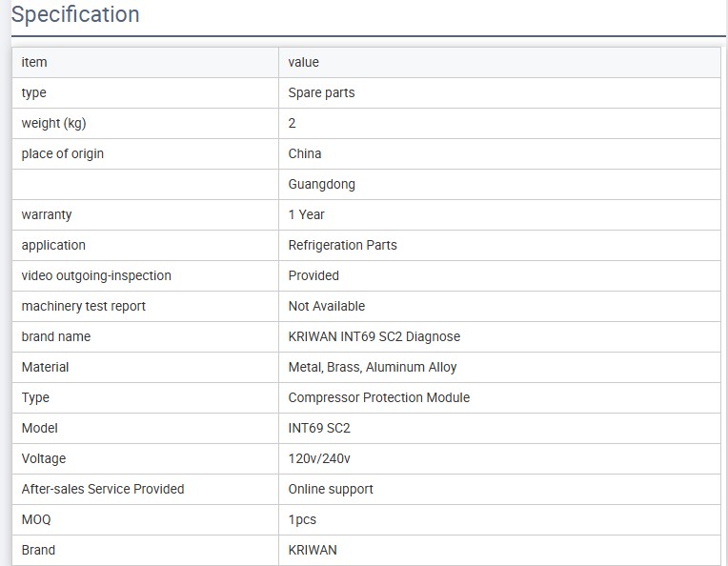Click the '1pcs' MOQ value

click(x=302, y=519)
